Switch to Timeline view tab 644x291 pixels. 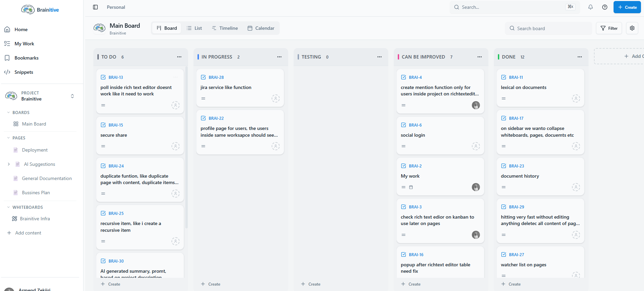tap(225, 28)
